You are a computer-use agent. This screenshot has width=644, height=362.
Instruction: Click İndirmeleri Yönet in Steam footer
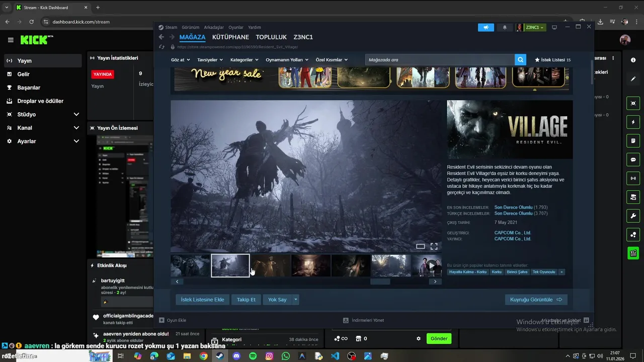[363, 320]
